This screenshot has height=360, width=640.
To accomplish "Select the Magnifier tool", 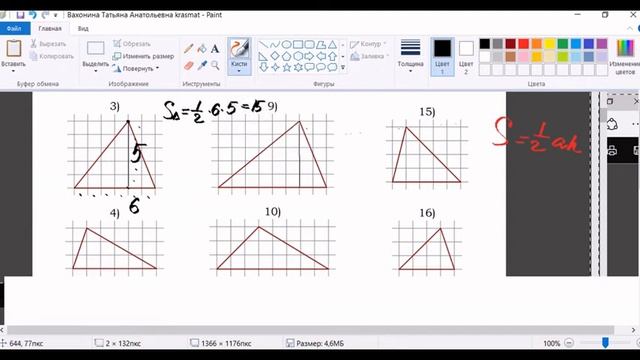I will [x=215, y=65].
